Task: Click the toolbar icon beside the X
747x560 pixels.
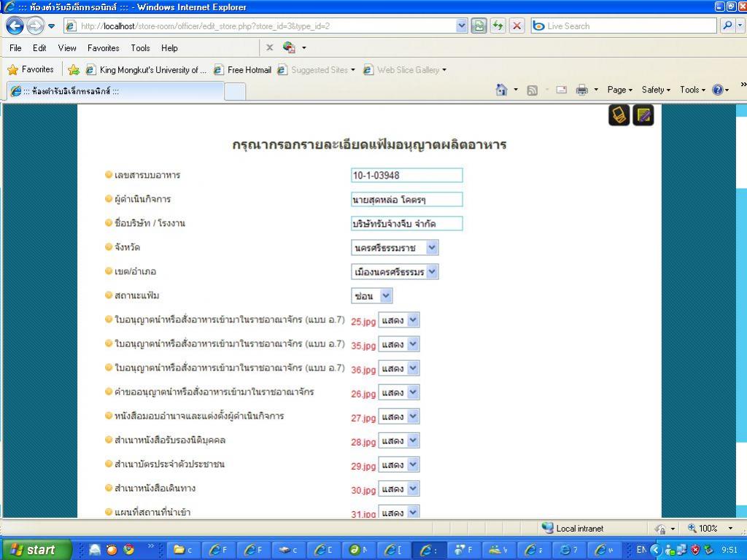Action: 289,47
